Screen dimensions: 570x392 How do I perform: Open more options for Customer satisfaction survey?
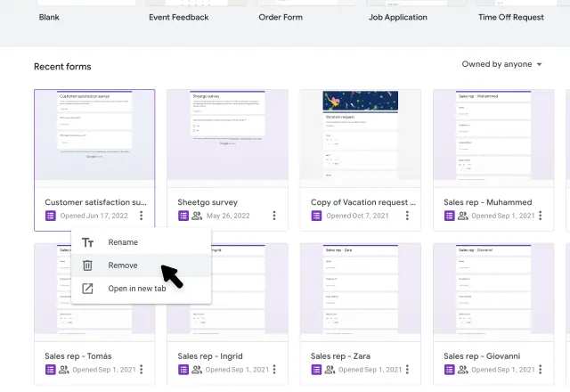pos(142,216)
